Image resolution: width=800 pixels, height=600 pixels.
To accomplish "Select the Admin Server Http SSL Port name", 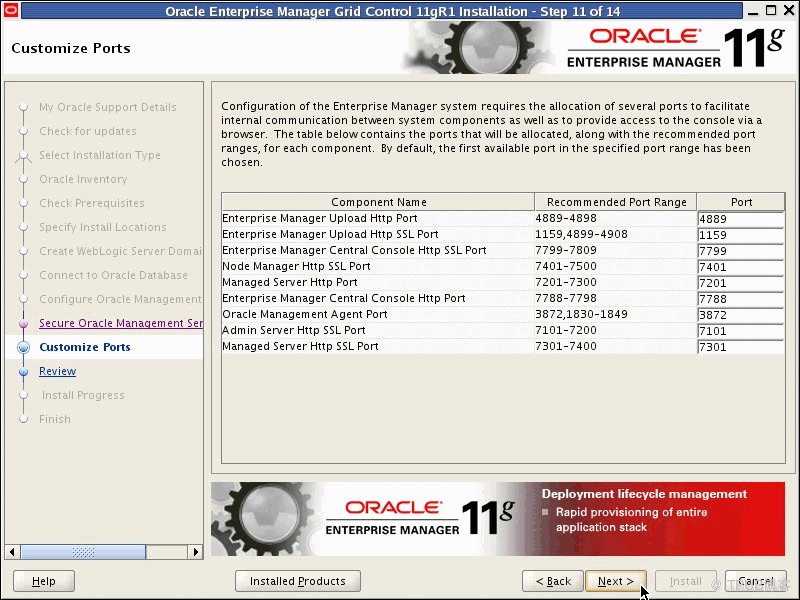I will coord(294,330).
